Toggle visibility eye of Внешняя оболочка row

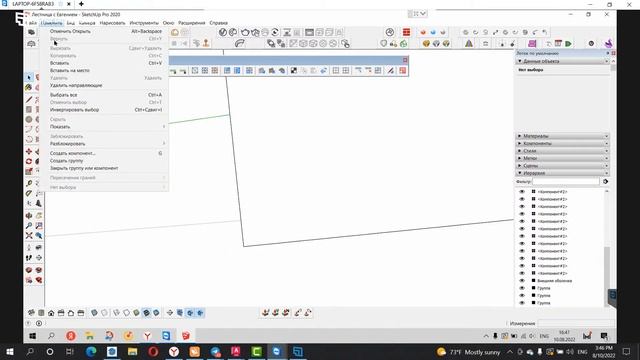[x=522, y=281]
